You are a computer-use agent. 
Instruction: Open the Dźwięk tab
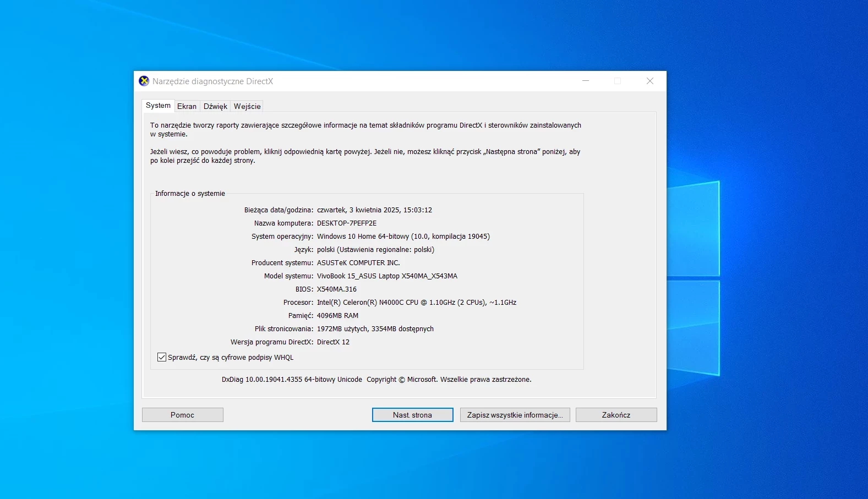[x=215, y=106]
